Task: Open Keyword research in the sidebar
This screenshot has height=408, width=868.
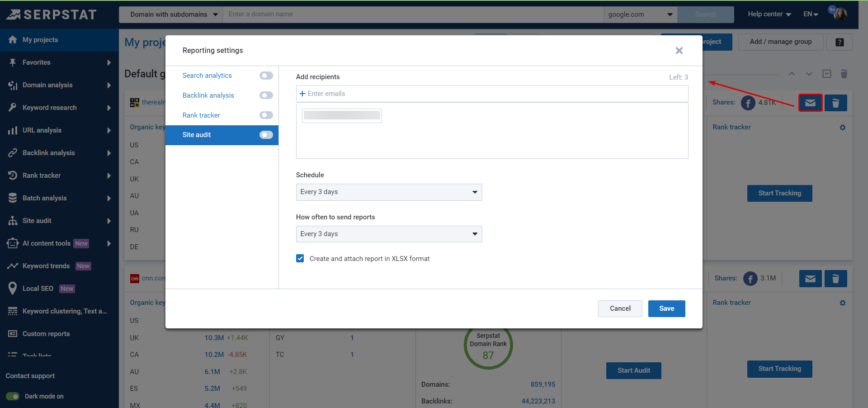Action: point(50,108)
